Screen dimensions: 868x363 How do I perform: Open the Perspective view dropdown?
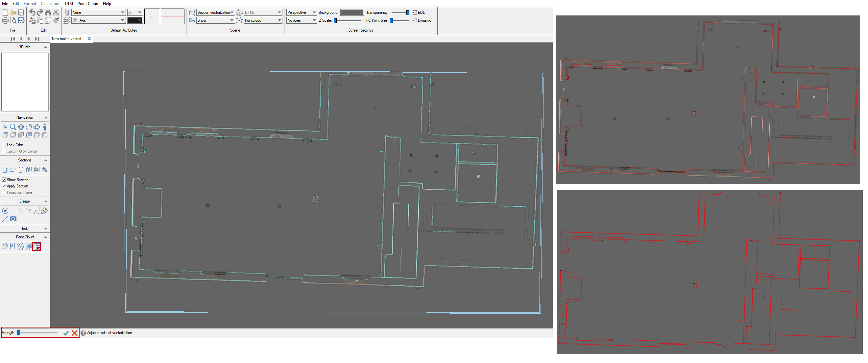tap(301, 12)
